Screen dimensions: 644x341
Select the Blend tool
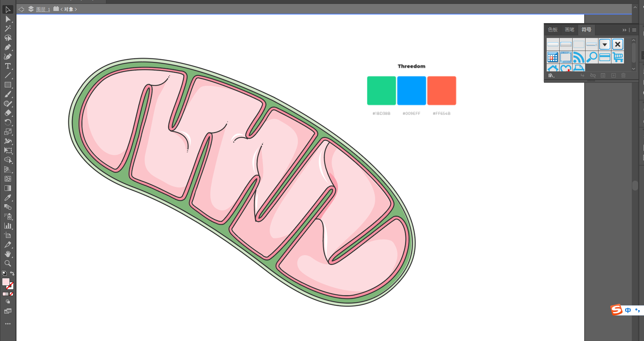(8, 207)
